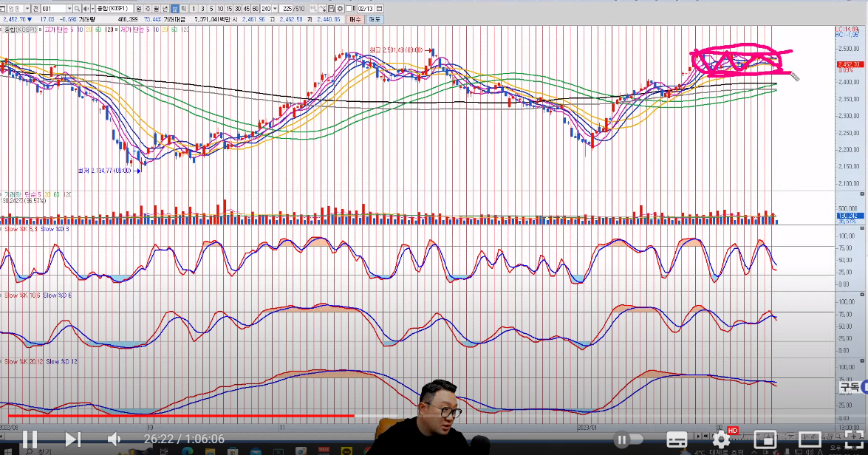
Task: Click the Slow %K 5,3 panel corner square icon
Action: 862,228
